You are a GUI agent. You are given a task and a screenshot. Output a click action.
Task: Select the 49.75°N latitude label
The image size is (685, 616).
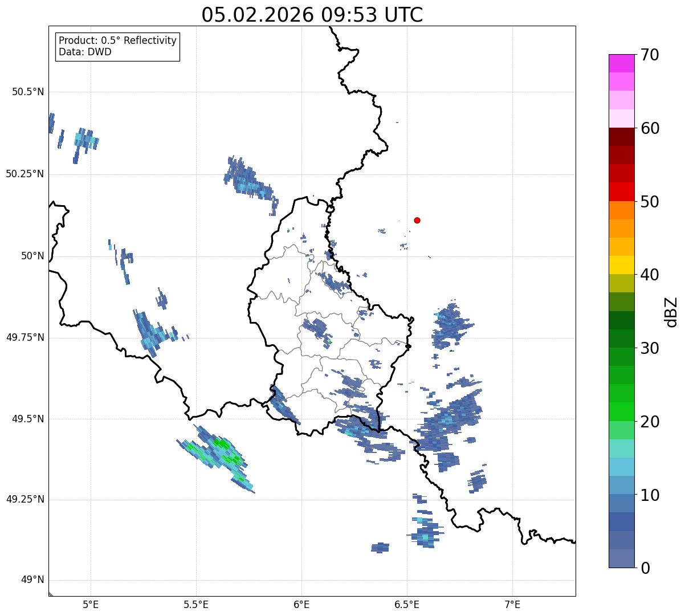pos(25,337)
